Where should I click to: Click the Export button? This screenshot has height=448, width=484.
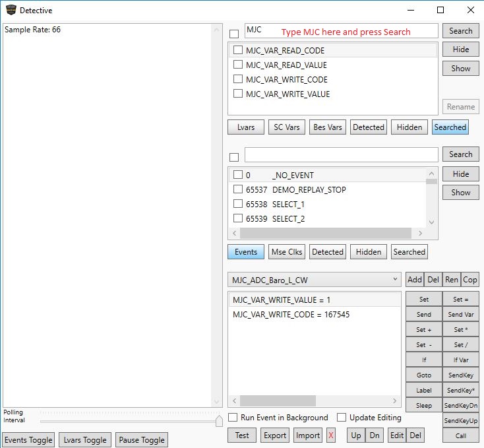pos(275,435)
